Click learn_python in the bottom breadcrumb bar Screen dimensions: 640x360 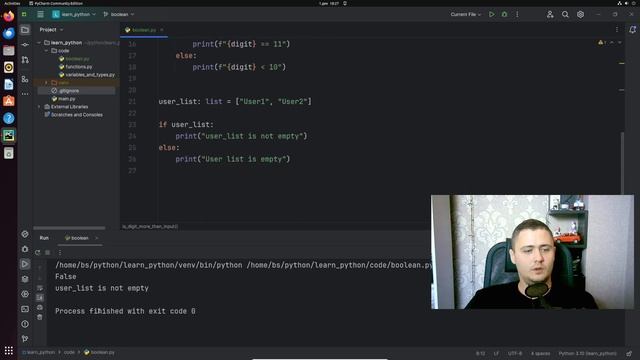(x=39, y=352)
